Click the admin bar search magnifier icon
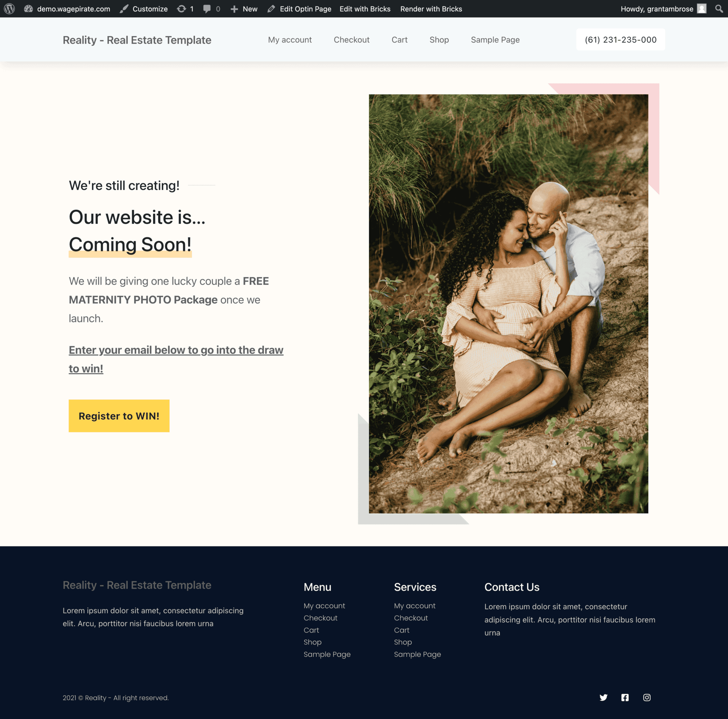This screenshot has height=719, width=728. tap(719, 9)
